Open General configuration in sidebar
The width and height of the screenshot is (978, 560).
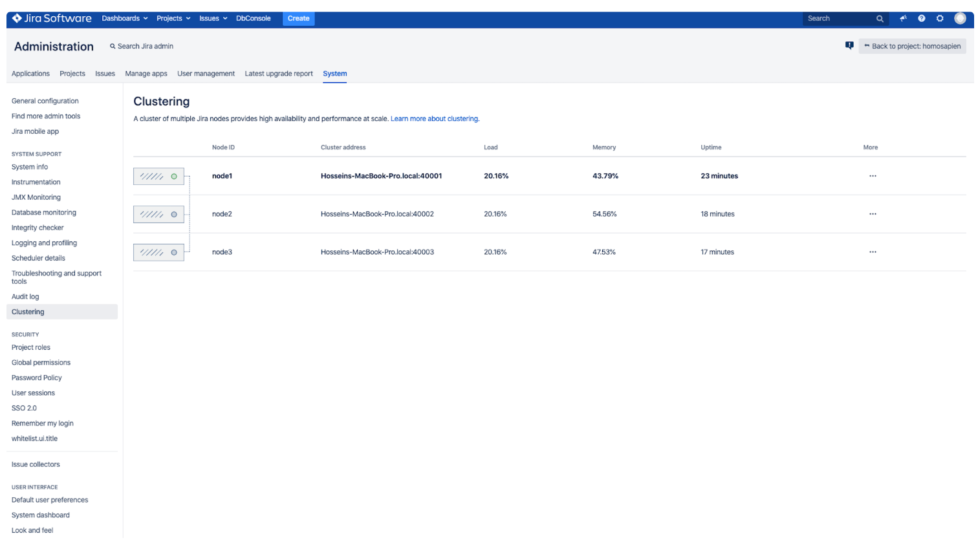[x=45, y=101]
